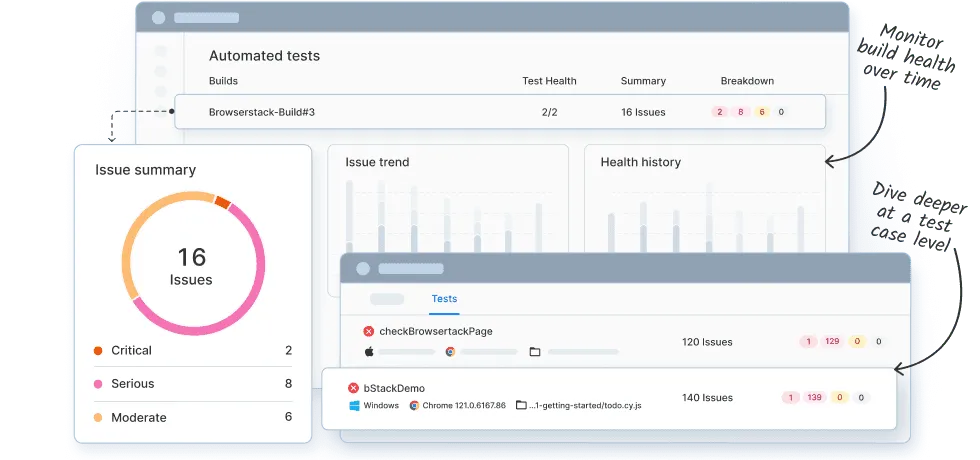Click the Automated tests heading

(264, 56)
